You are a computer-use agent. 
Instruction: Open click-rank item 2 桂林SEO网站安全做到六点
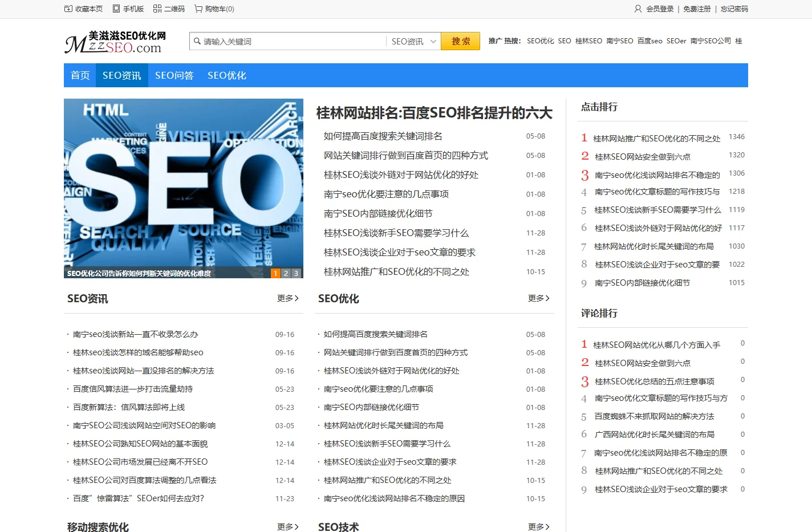(643, 157)
